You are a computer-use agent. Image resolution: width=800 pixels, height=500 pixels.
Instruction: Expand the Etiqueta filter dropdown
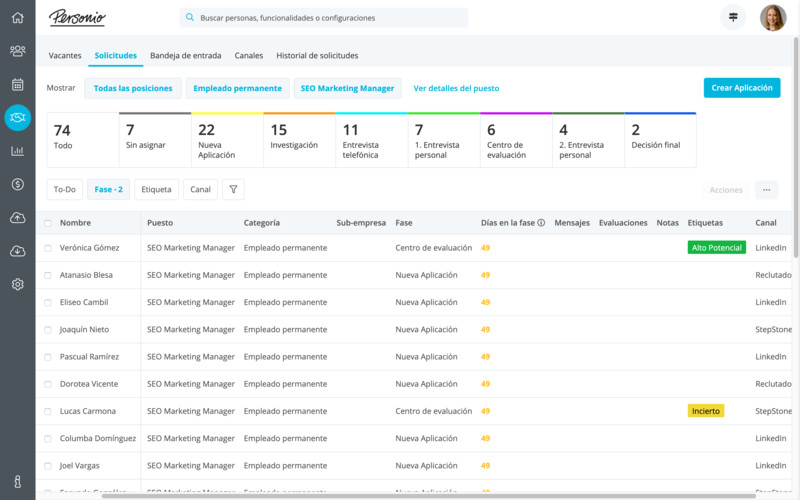(156, 189)
